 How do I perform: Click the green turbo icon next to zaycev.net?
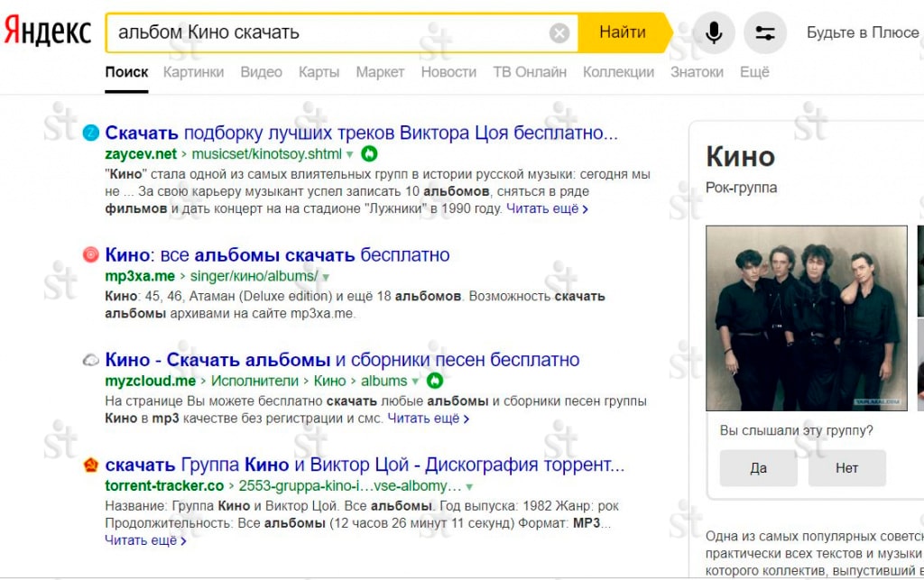pyautogui.click(x=369, y=153)
